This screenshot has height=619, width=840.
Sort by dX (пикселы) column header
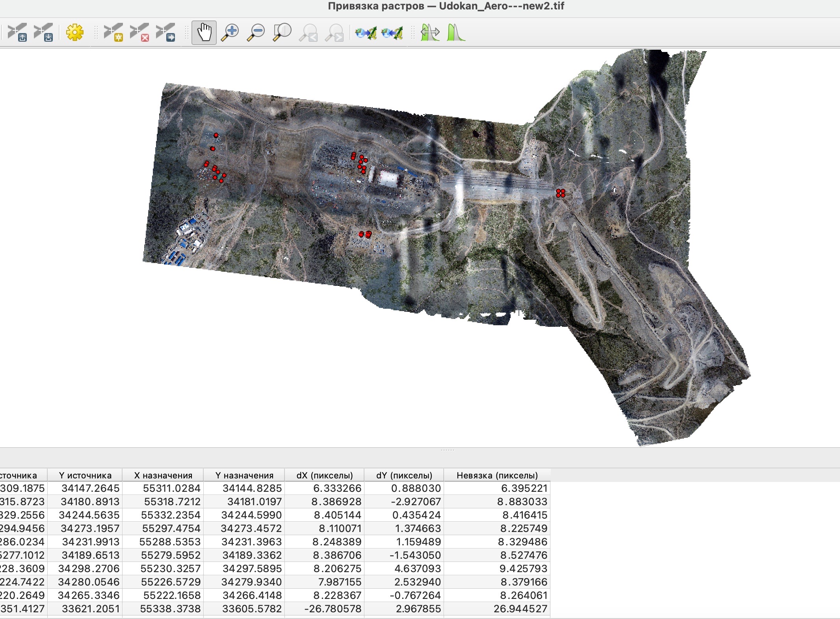[324, 475]
